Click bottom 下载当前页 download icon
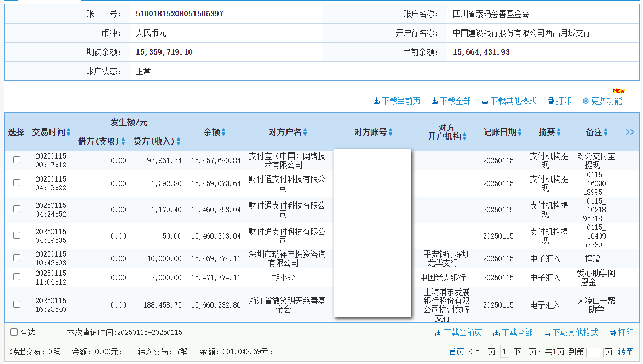Viewport: 643px width, 364px height. click(438, 333)
